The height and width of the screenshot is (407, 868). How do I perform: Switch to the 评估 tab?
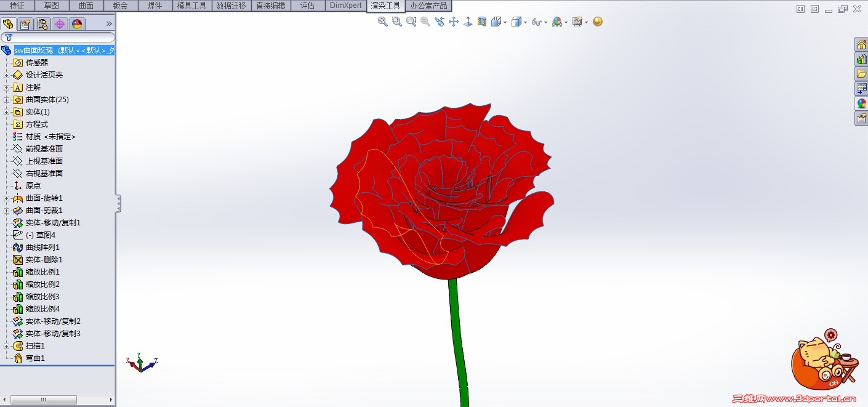tap(307, 6)
